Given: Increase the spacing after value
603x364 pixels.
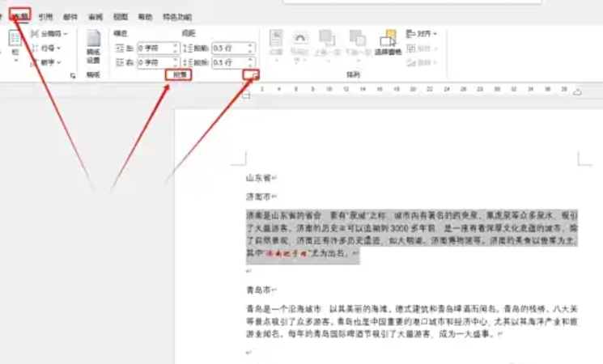Looking at the screenshot, I should click(251, 60).
